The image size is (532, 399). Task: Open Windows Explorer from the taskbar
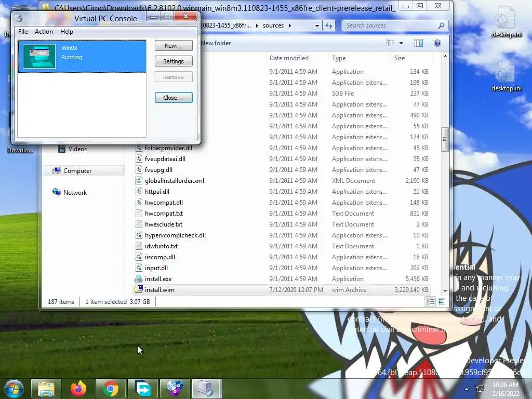tap(46, 389)
